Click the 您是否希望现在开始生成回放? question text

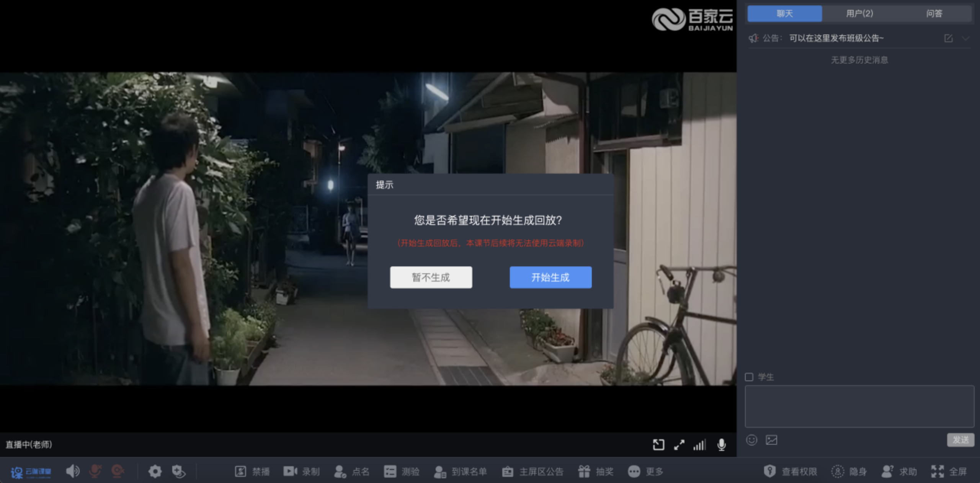tap(488, 220)
